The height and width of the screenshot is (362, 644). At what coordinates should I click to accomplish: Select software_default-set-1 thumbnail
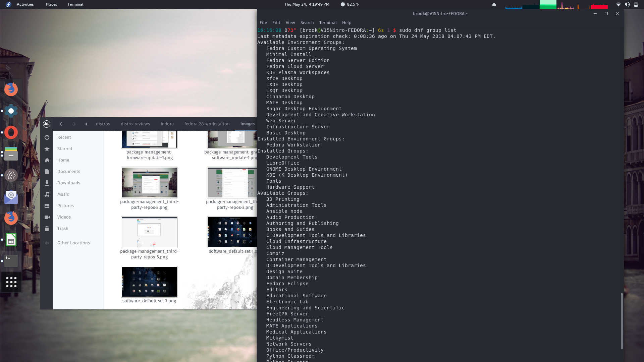(x=232, y=232)
